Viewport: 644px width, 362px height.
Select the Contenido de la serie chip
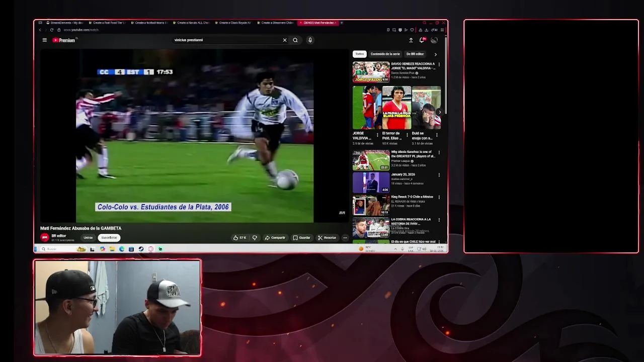point(385,54)
